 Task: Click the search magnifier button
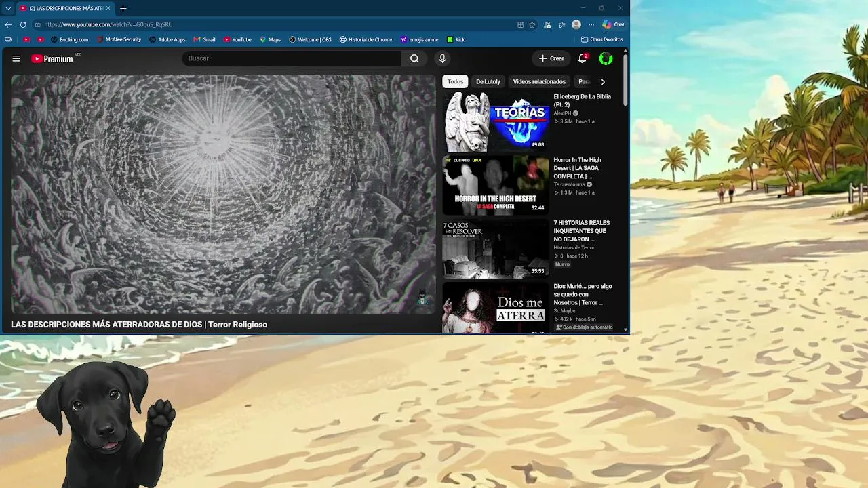(x=414, y=58)
